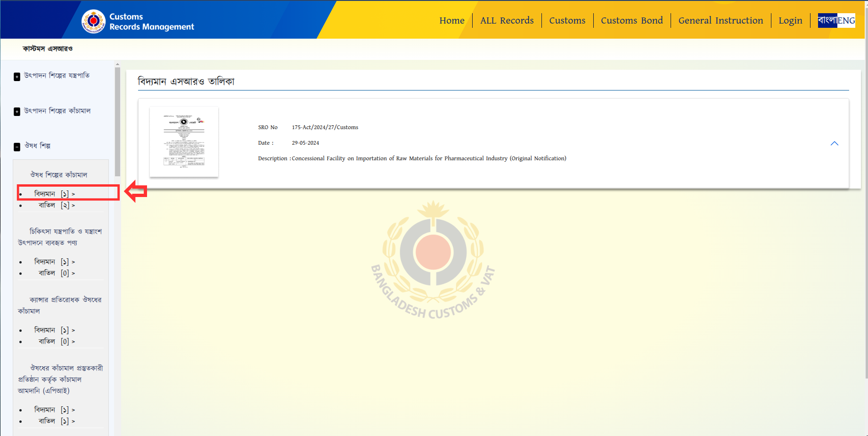Image resolution: width=868 pixels, height=436 pixels.
Task: Open বিদ্যমান [১] under চিকিৎসা যন্ত্রপাতি section
Action: (x=54, y=262)
